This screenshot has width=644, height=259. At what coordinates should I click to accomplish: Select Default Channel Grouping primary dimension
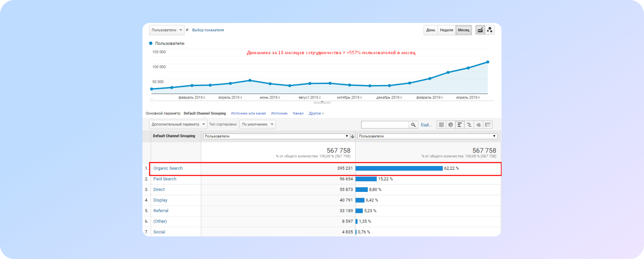[205, 113]
